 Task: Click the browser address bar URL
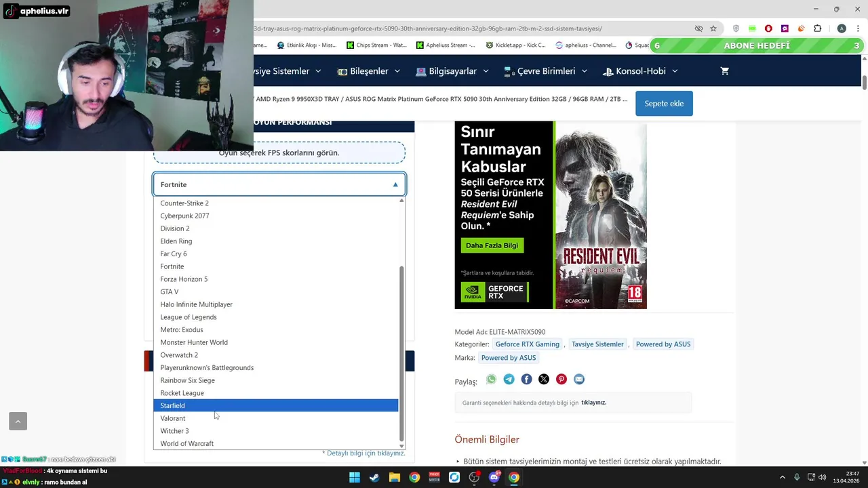pos(428,28)
